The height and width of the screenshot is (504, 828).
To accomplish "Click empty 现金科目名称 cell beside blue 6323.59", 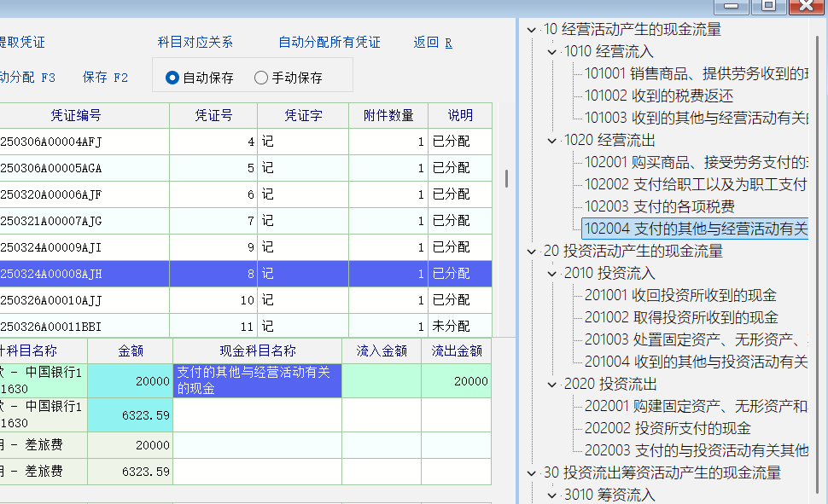I will click(x=257, y=414).
